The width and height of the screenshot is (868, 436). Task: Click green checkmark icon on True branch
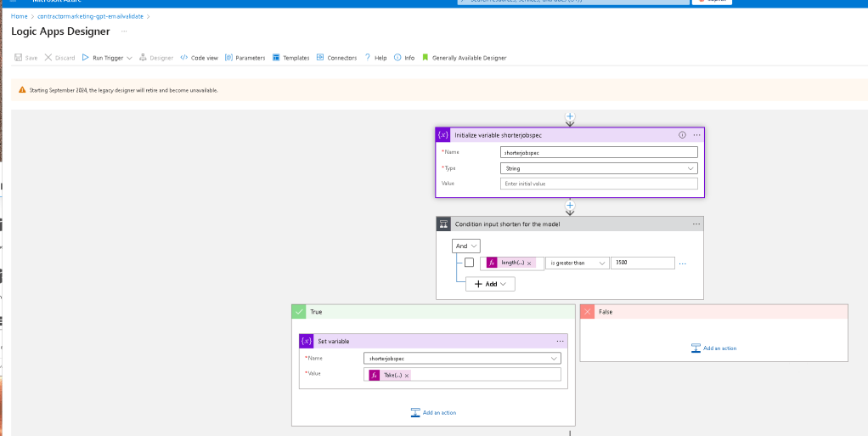click(299, 312)
